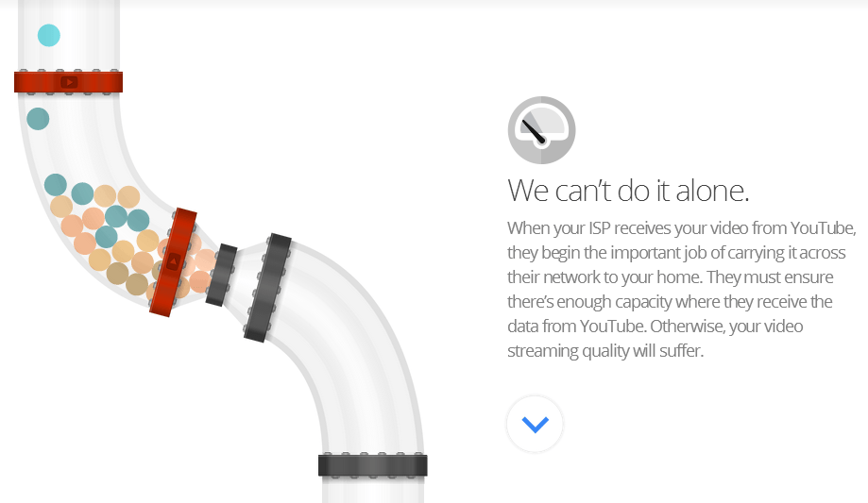Click the black needle inside the gauge
868x503 pixels.
click(x=535, y=132)
